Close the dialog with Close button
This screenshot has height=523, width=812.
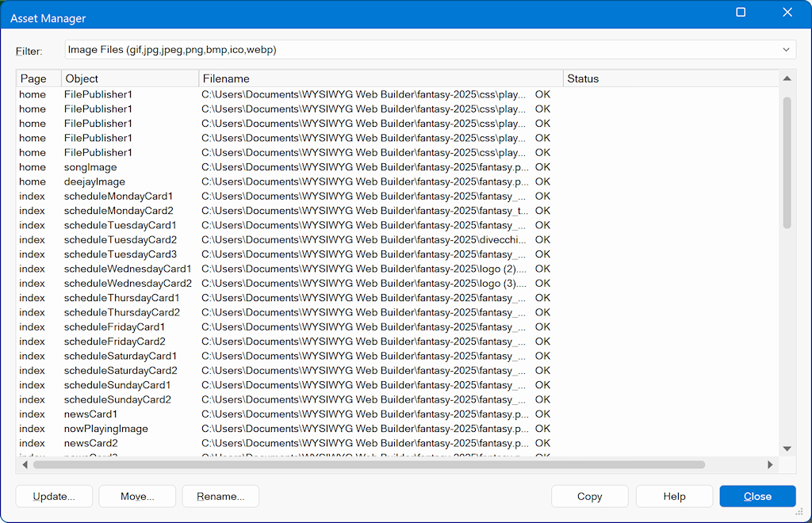[757, 496]
